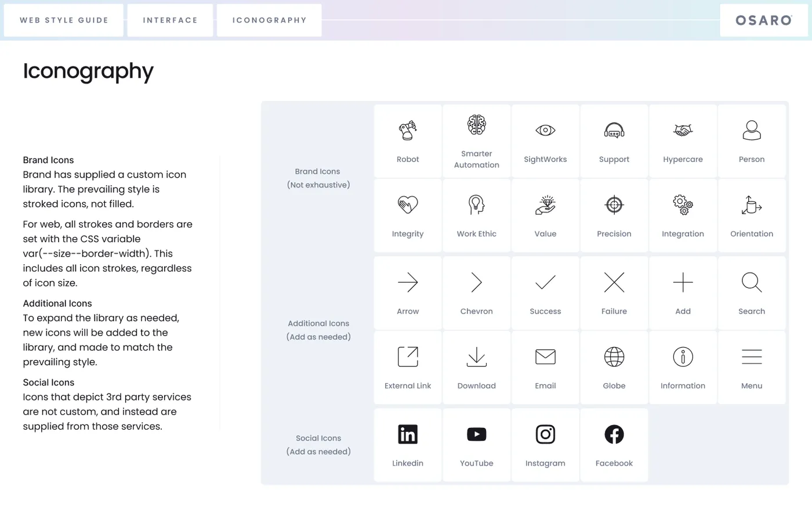Click the Download arrow icon
Screen dimensions: 812x508
click(x=477, y=357)
